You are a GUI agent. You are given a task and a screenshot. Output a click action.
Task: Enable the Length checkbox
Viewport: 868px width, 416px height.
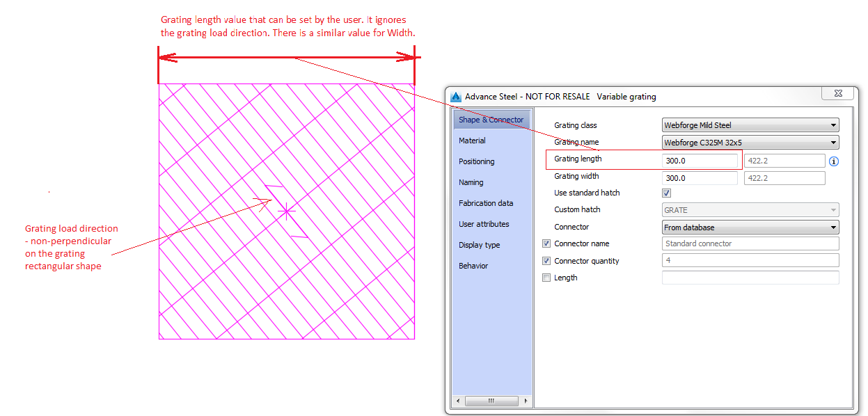[546, 278]
